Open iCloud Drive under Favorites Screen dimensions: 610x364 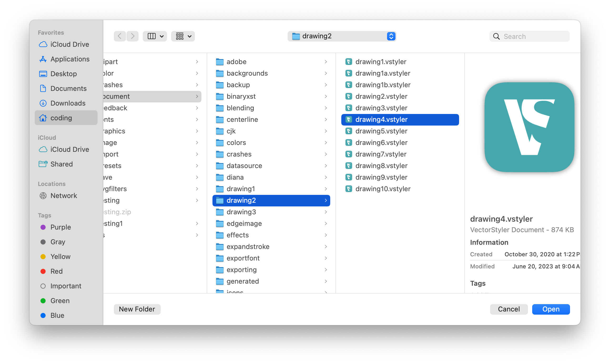(69, 44)
